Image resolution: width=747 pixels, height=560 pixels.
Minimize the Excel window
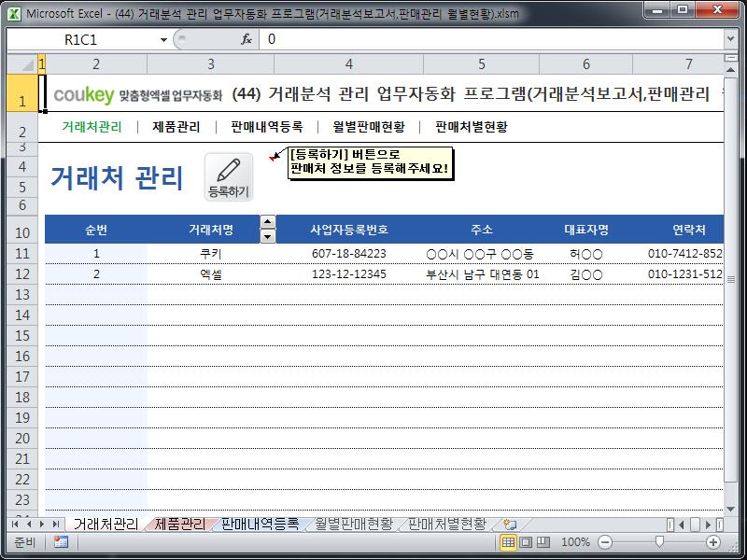(x=658, y=10)
